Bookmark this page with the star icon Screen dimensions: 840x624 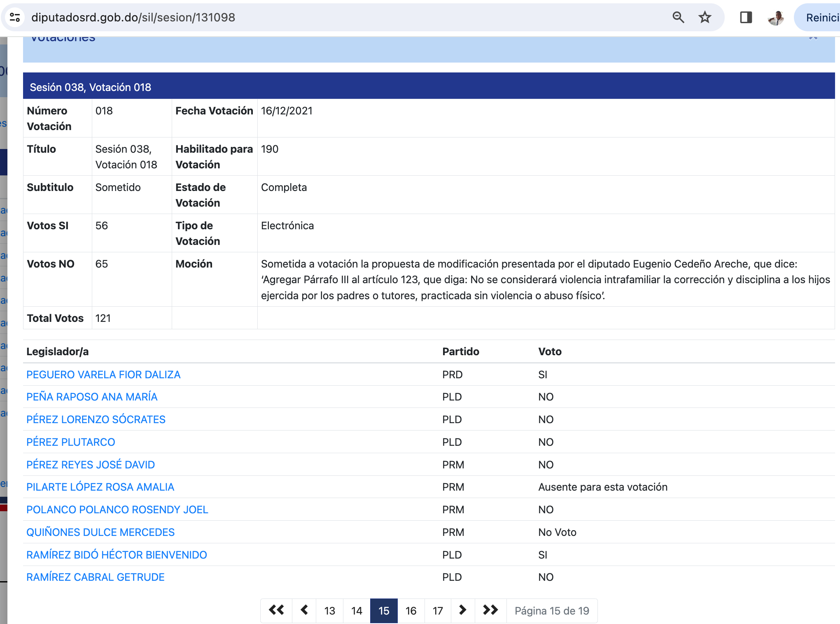coord(705,17)
